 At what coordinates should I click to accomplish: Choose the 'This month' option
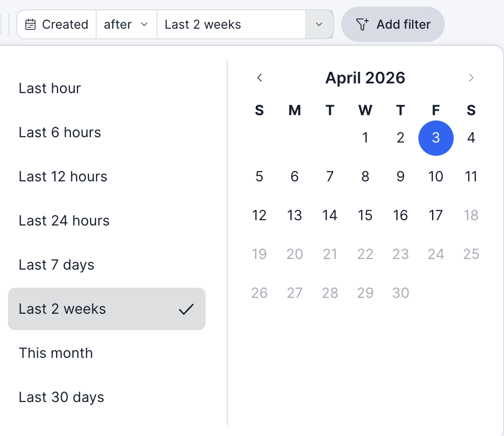[x=107, y=353]
